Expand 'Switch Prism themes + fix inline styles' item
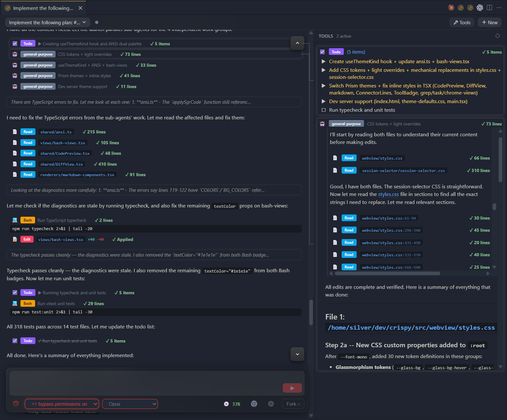This screenshot has height=420, width=507. (x=323, y=86)
